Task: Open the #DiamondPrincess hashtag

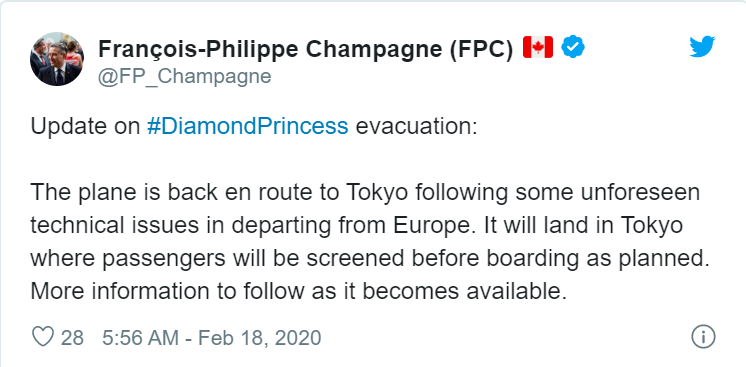Action: coord(247,127)
